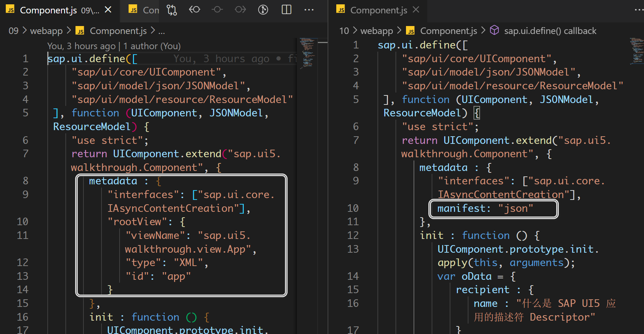Click the source control edit icon next to Component.js tab
The height and width of the screenshot is (334, 644).
pos(172,10)
